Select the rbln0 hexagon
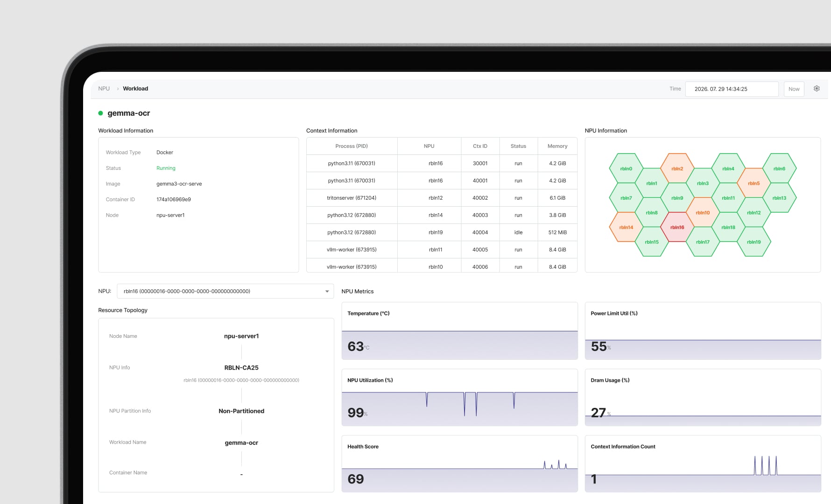The height and width of the screenshot is (504, 831). click(626, 168)
